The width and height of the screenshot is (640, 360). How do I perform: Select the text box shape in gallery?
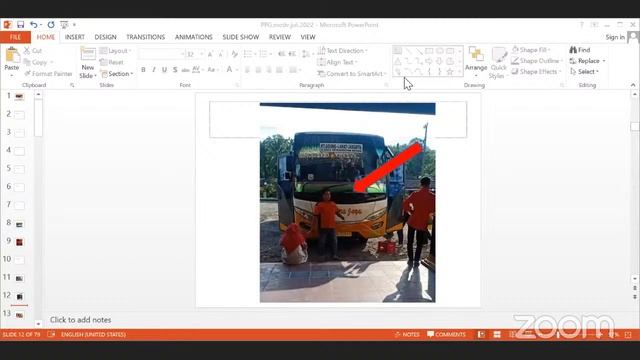point(397,51)
